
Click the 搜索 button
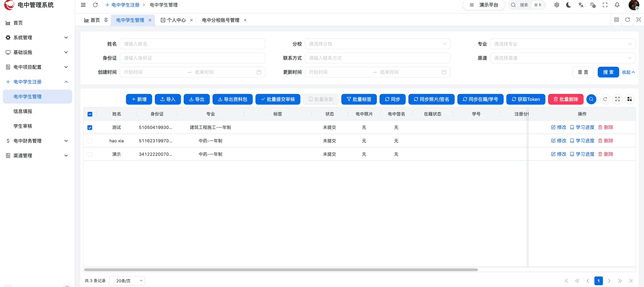coord(608,72)
